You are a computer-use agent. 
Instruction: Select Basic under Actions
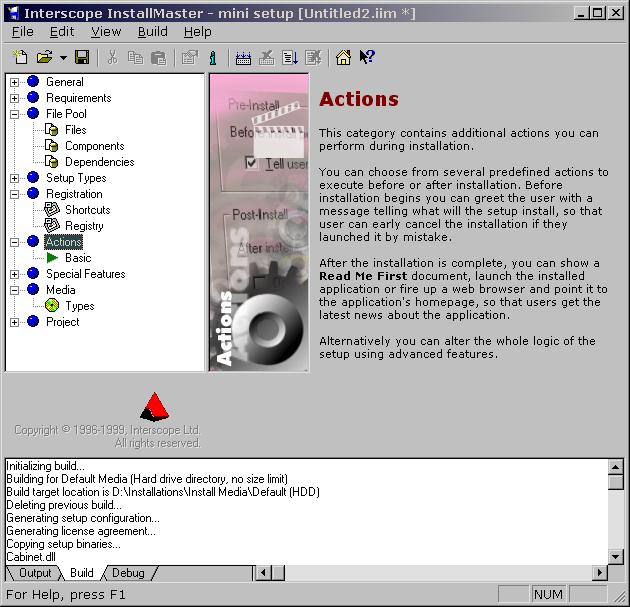pyautogui.click(x=78, y=258)
